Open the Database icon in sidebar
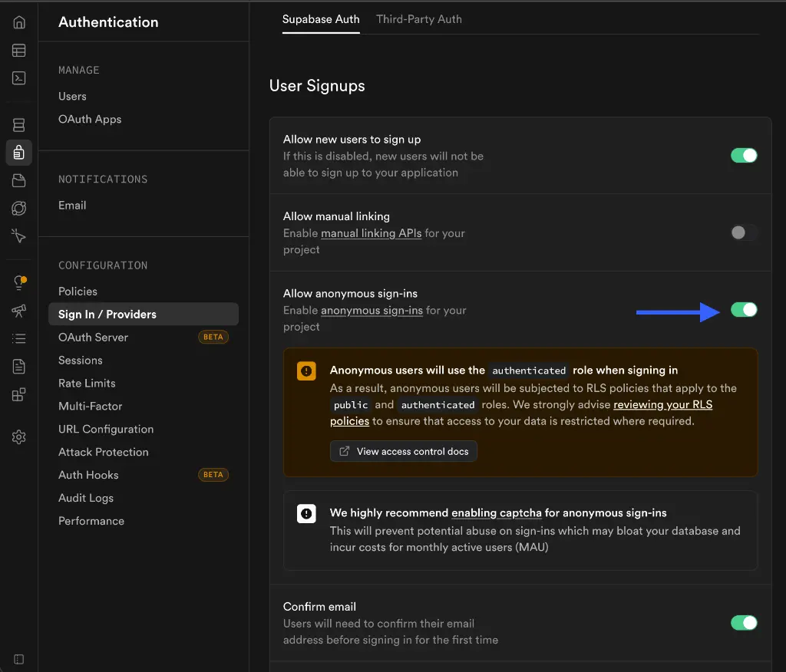The image size is (786, 672). click(19, 125)
